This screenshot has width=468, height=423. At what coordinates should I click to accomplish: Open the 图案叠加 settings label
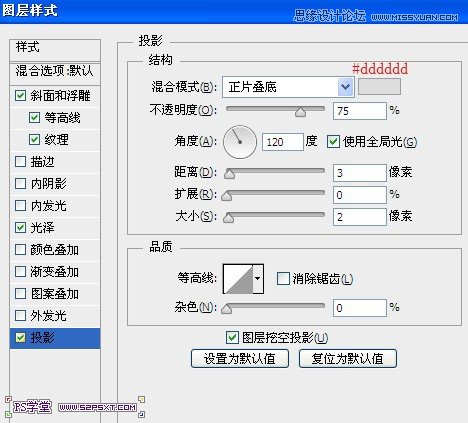54,294
